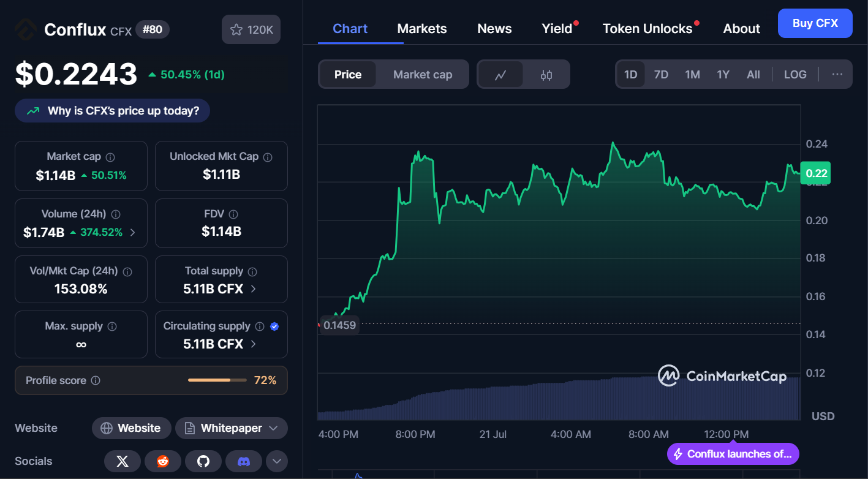Open the Reddit social link
Screen dimensions: 868x479
click(163, 461)
